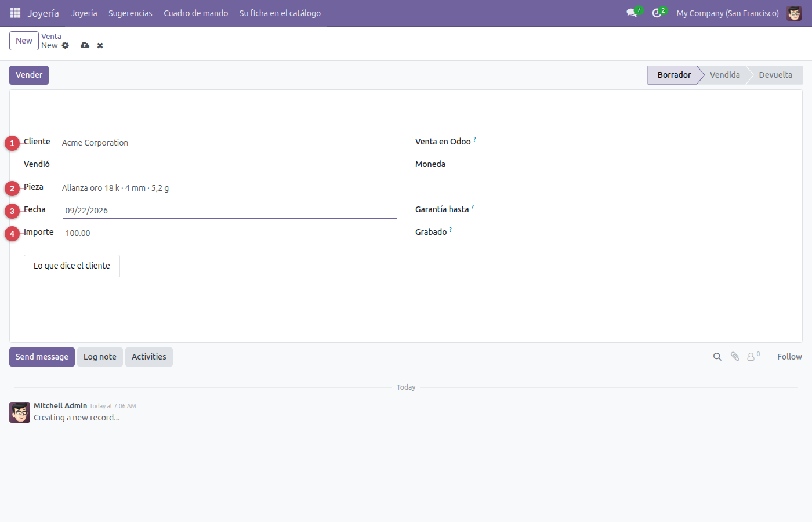Open the Cliente field showing Acme Corporation

point(229,143)
